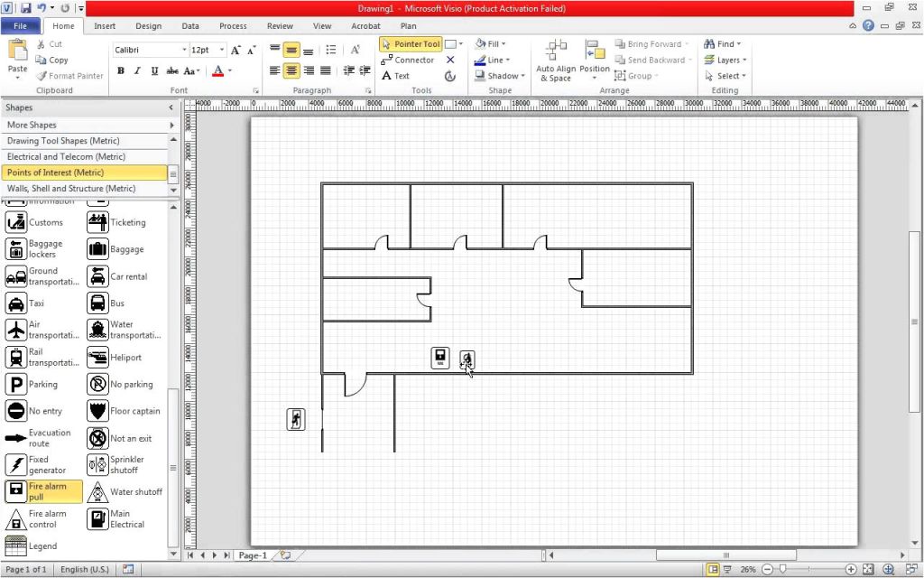Click Auto Align & Space
The image size is (924, 578).
point(557,60)
